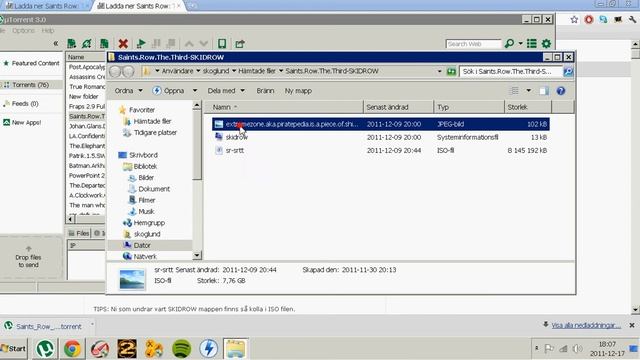Sort by the Senast ändrad column header
This screenshot has height=360, width=640.
coord(398,107)
